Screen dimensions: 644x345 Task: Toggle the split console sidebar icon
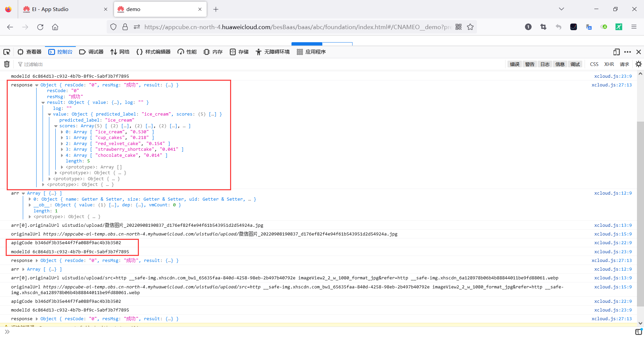click(x=639, y=332)
